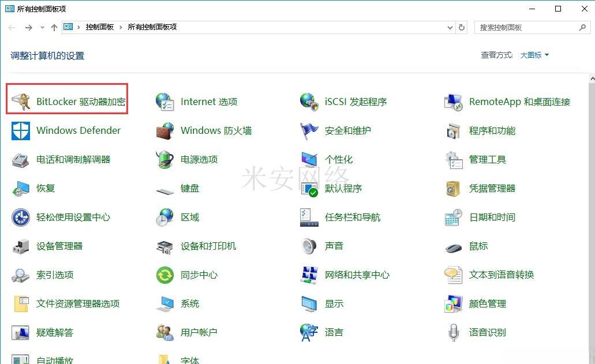Open the 声音 speaker icon
The width and height of the screenshot is (595, 364).
[309, 246]
